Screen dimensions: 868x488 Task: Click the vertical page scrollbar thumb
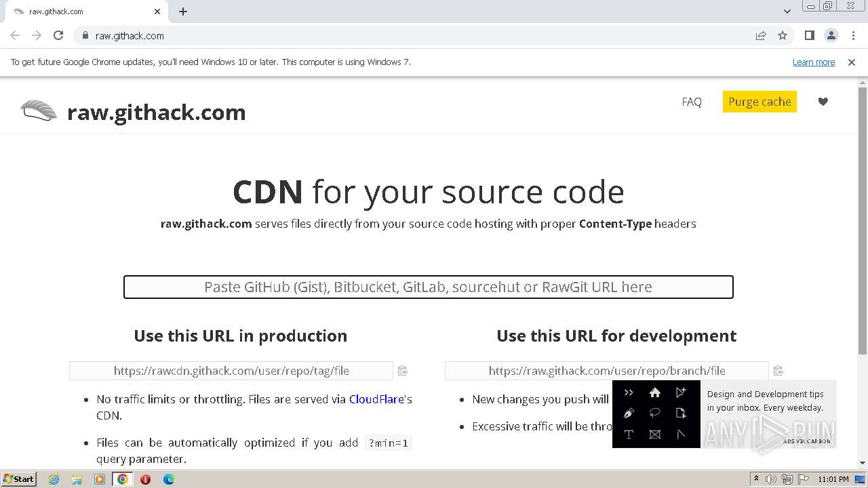pos(862,220)
